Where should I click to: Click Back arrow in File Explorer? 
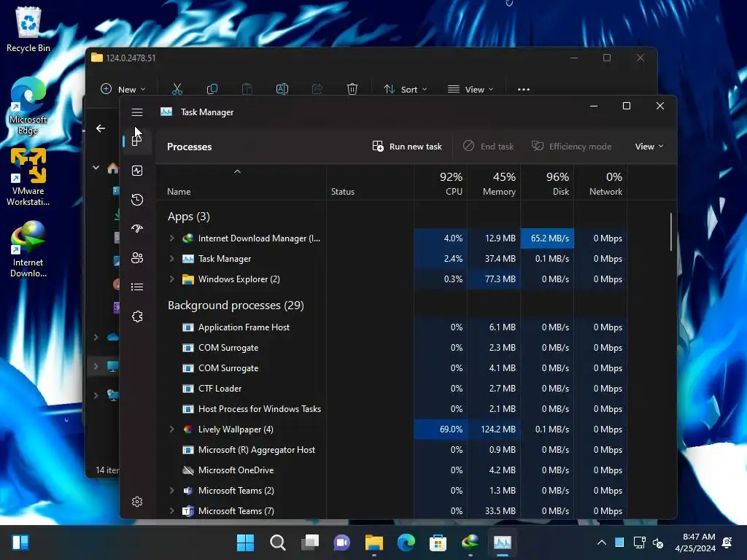pyautogui.click(x=101, y=128)
